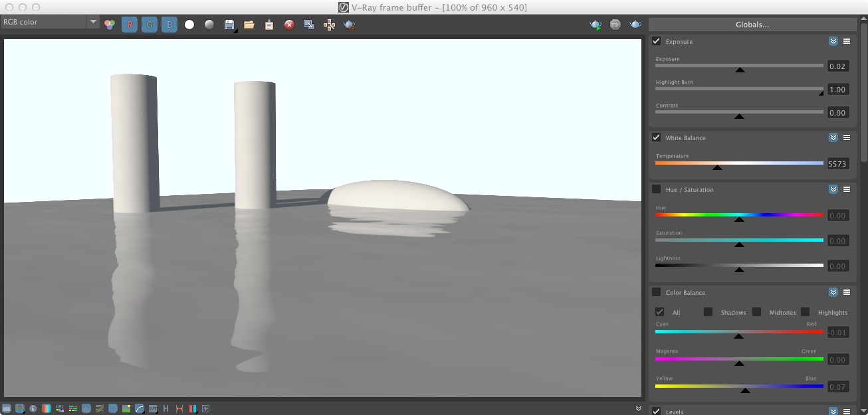This screenshot has width=868, height=415.
Task: Render last with the rightmost teapot icon
Action: 635,25
